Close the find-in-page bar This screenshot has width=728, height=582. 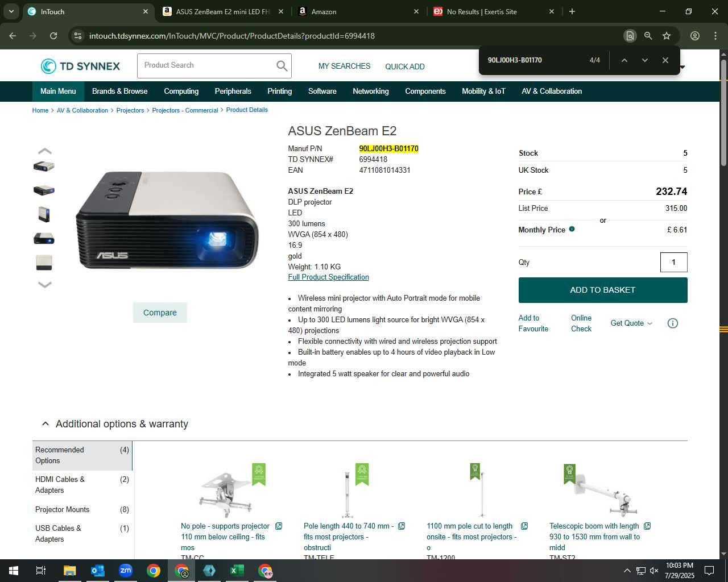pos(665,60)
